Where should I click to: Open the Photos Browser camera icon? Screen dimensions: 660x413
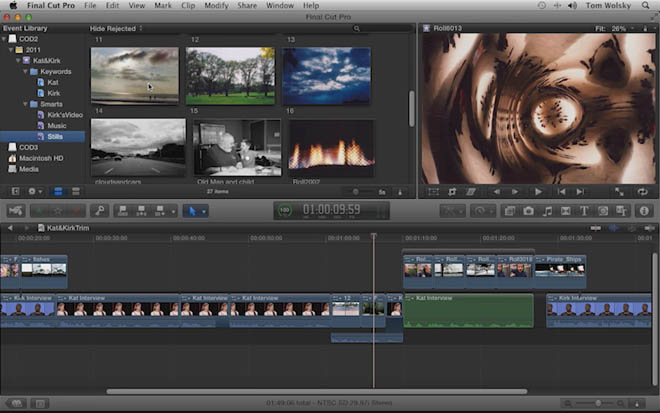click(529, 211)
